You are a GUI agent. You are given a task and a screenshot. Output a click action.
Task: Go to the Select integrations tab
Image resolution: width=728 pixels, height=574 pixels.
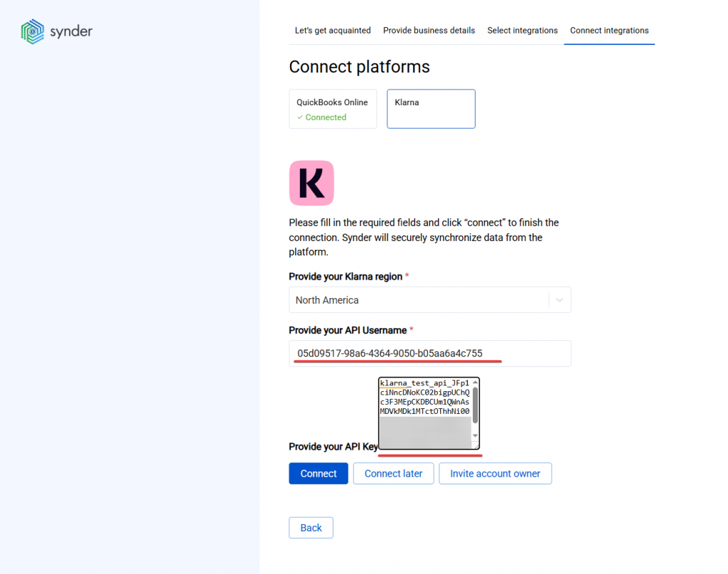click(523, 31)
